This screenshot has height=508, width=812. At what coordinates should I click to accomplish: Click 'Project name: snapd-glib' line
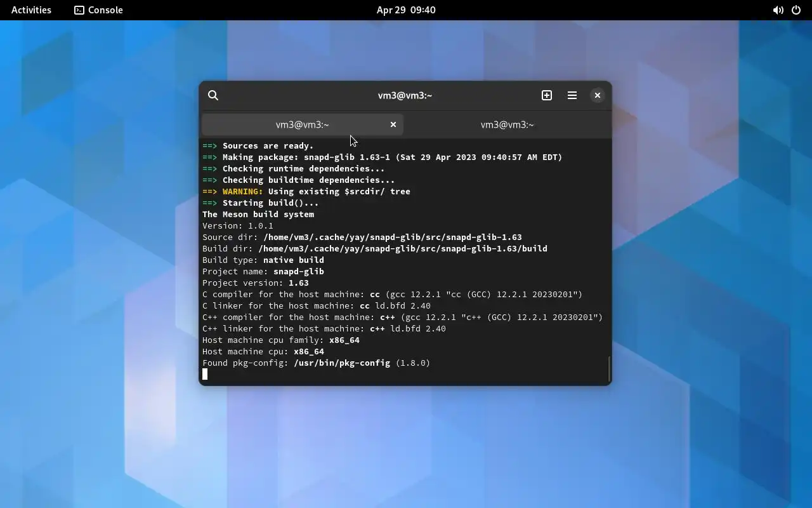[263, 271]
